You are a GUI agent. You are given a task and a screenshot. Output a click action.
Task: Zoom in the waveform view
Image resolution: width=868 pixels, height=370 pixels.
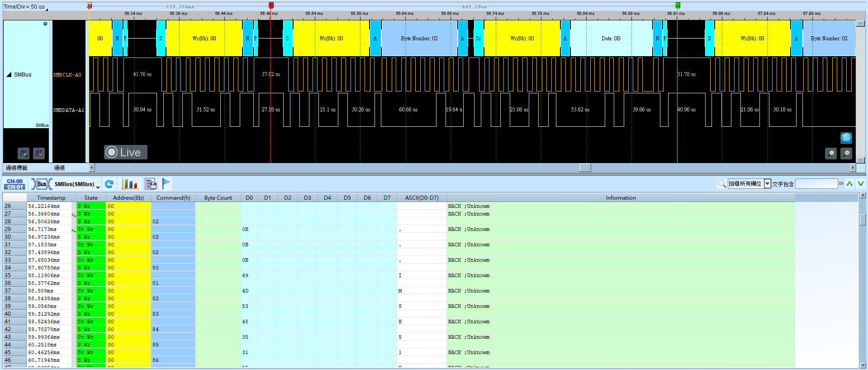click(846, 154)
